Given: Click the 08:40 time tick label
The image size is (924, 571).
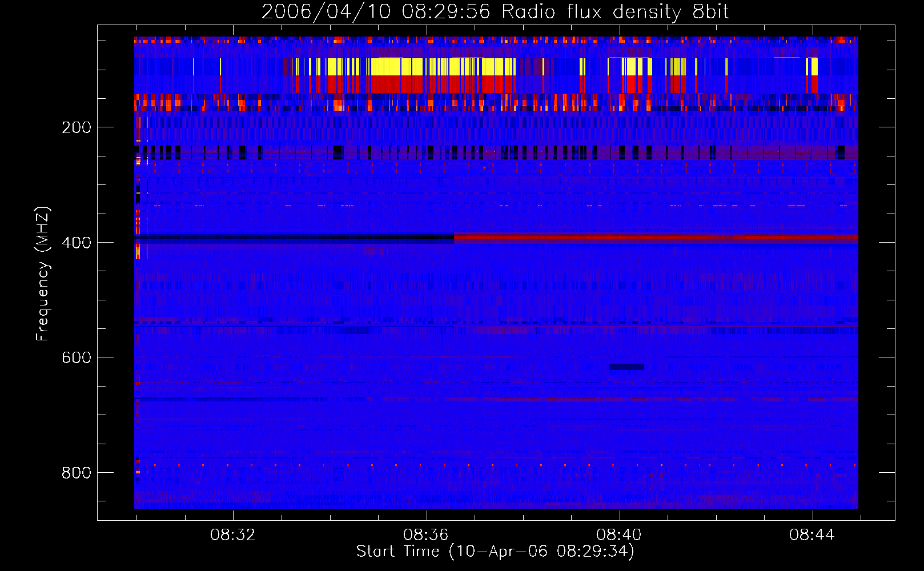Looking at the screenshot, I should coord(618,535).
